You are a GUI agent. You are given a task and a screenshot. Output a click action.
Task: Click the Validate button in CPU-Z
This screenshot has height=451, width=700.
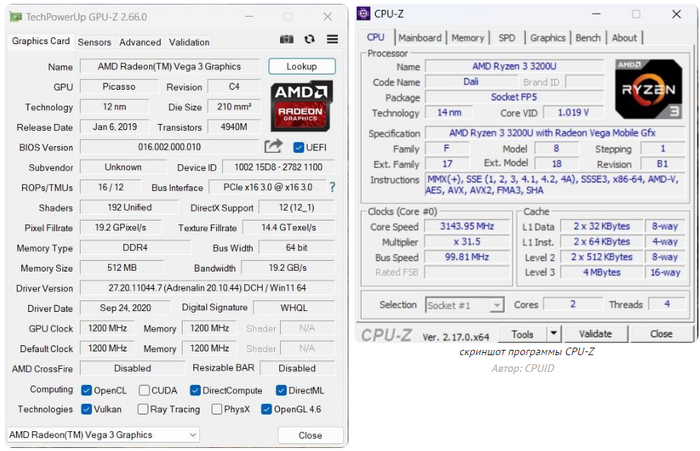[595, 334]
